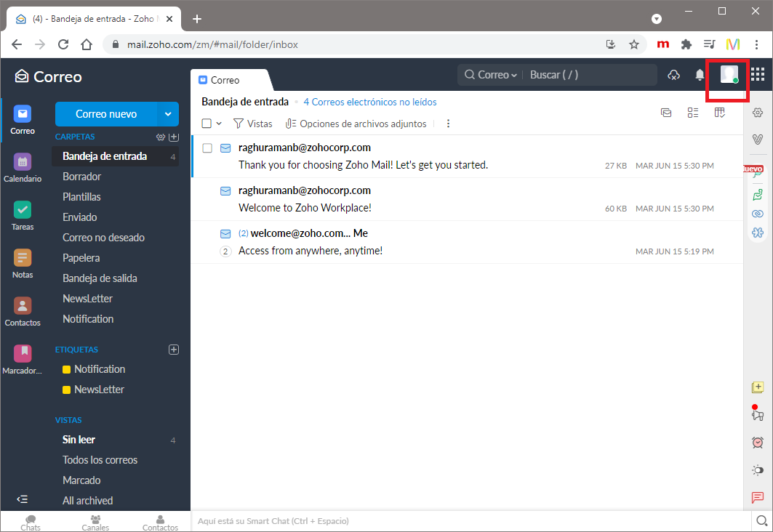Expand the Correo nuevo dropdown arrow
The height and width of the screenshot is (532, 773).
tap(168, 114)
